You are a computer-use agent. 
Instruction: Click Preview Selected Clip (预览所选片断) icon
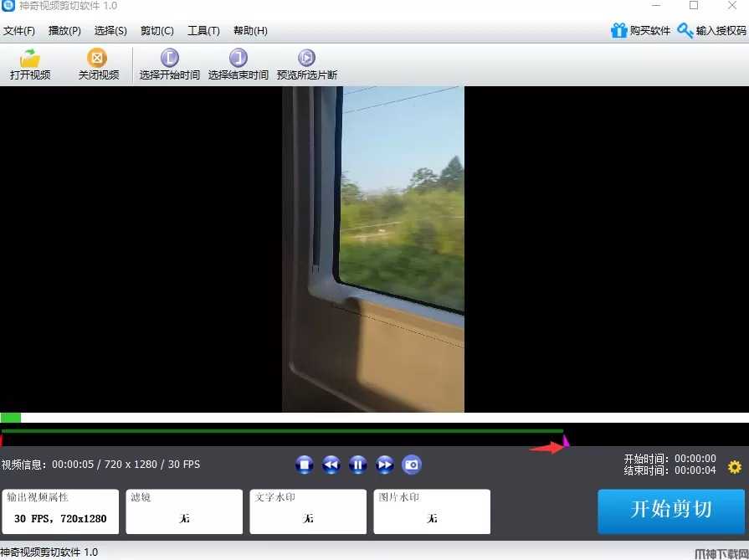pyautogui.click(x=306, y=58)
